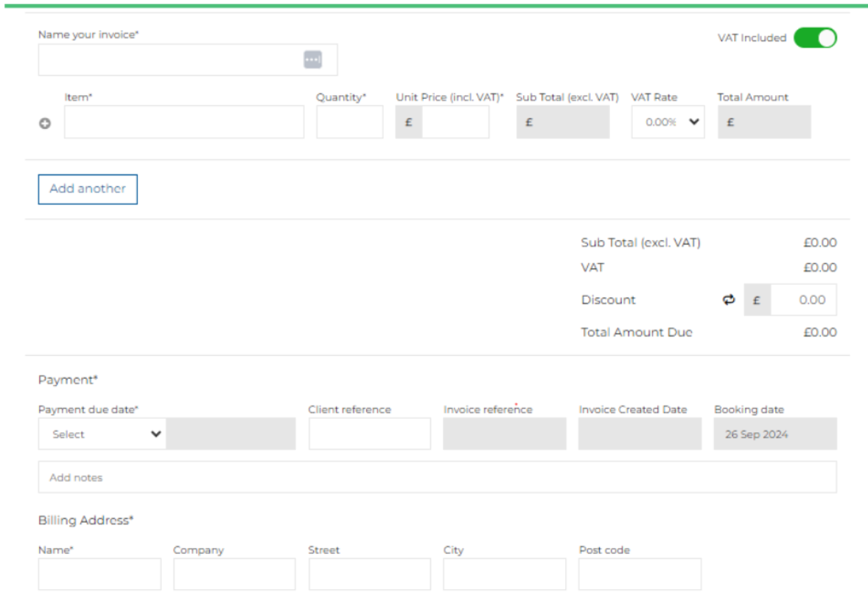Click the Client reference input field

point(369,435)
